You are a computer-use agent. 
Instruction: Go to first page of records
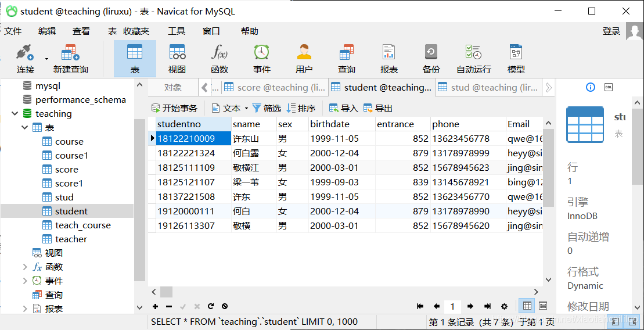[x=420, y=306]
